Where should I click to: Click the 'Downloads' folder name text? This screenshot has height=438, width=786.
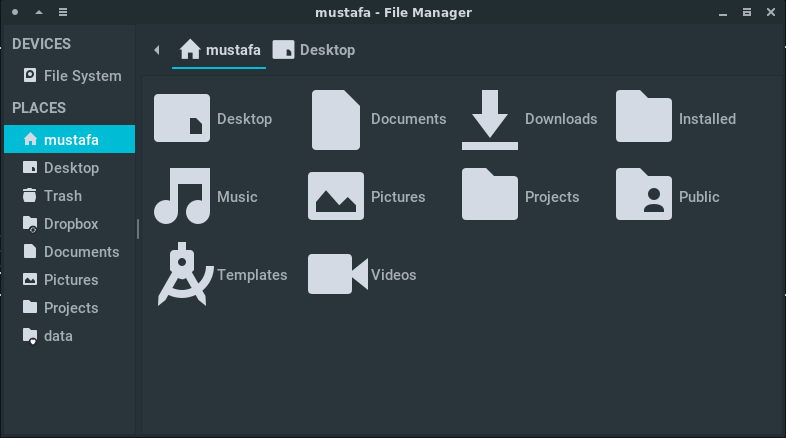point(561,119)
